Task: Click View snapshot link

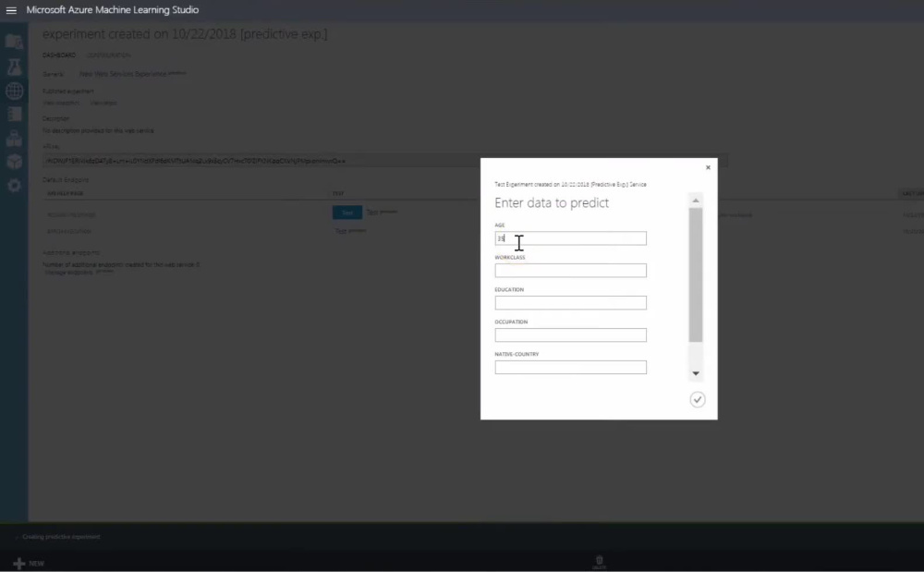Action: click(x=61, y=103)
